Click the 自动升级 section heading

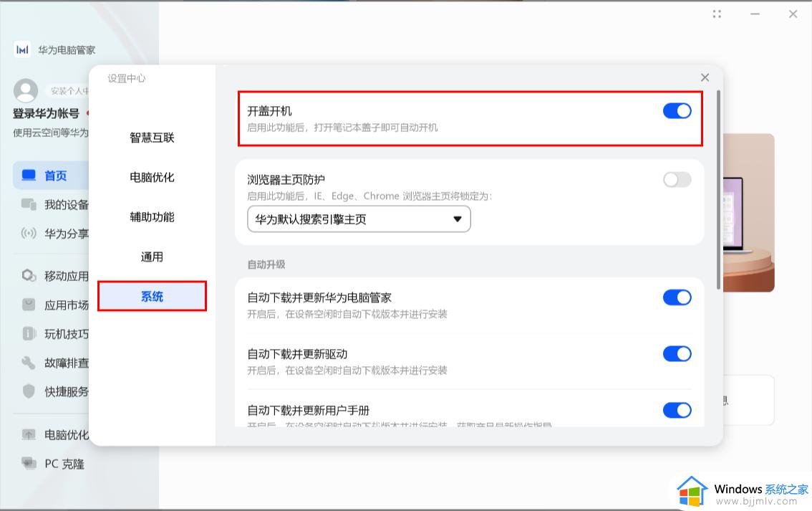[x=266, y=264]
